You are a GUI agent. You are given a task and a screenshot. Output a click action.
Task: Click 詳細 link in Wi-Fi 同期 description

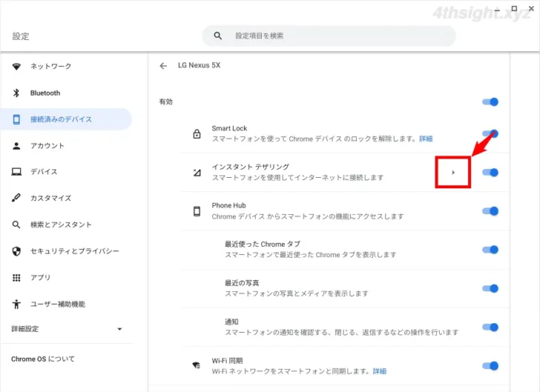coord(380,371)
